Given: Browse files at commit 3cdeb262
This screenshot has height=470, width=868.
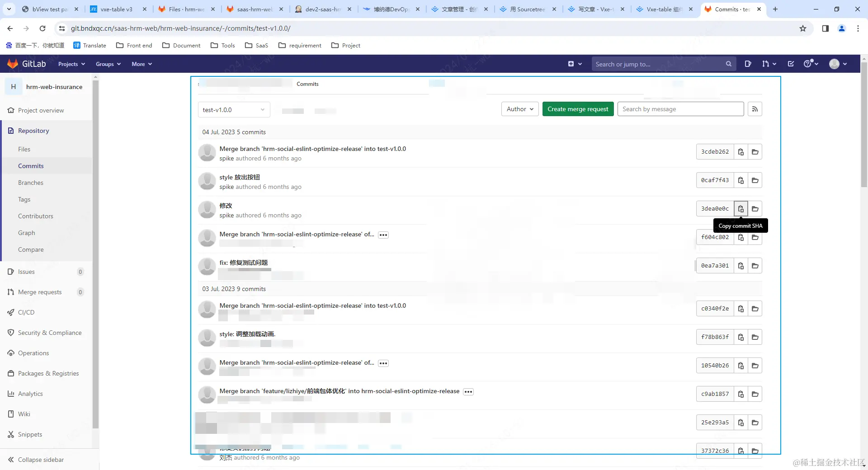Looking at the screenshot, I should tap(755, 152).
